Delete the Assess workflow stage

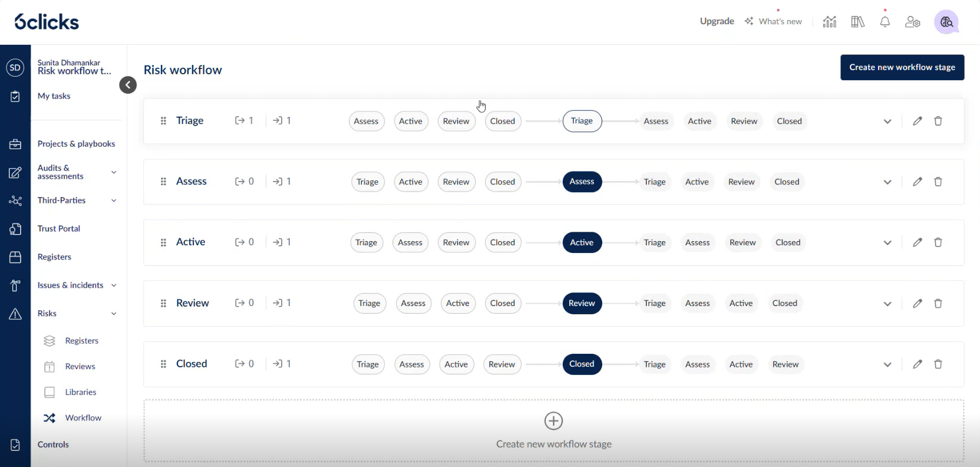click(938, 182)
